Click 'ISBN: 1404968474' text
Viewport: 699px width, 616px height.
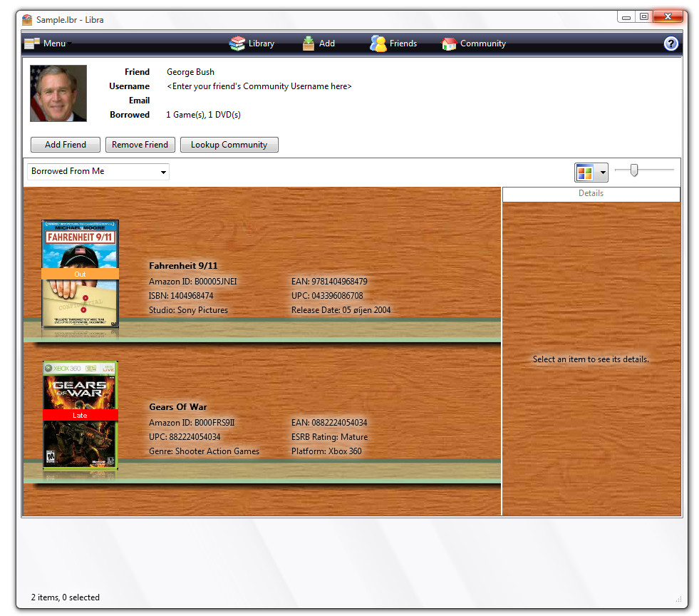181,296
